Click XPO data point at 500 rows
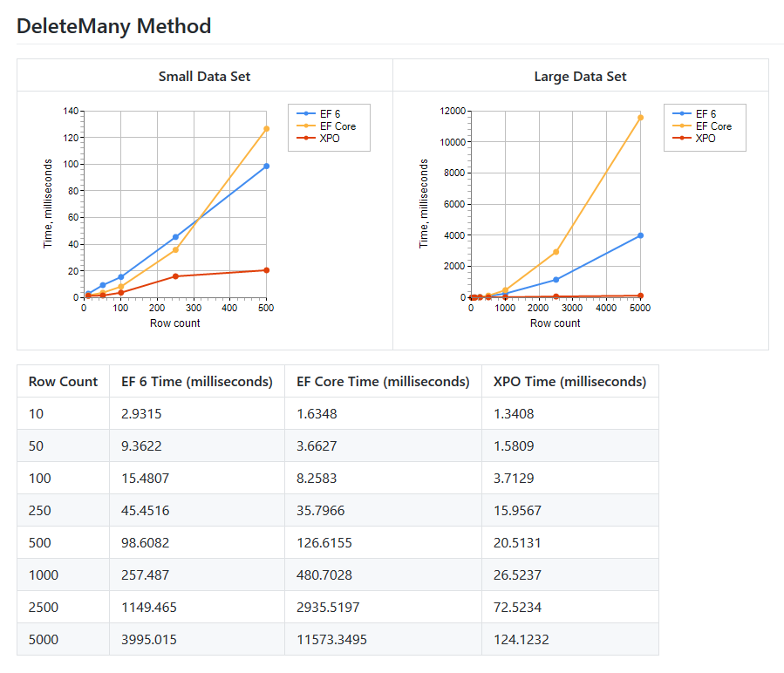Image resolution: width=784 pixels, height=673 pixels. [267, 270]
